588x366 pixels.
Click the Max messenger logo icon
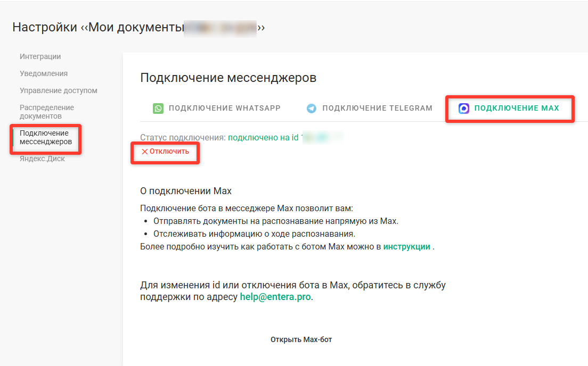(x=464, y=109)
